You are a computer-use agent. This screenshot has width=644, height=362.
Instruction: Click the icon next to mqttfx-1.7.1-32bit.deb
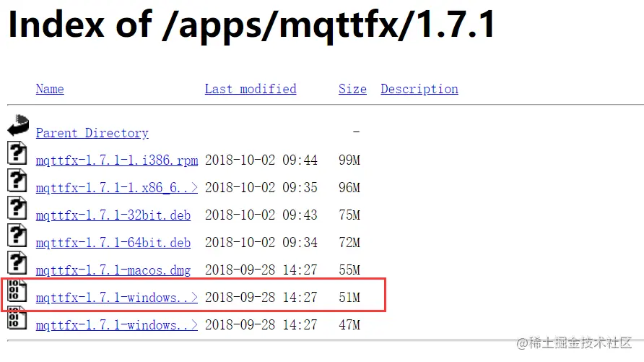(x=17, y=208)
